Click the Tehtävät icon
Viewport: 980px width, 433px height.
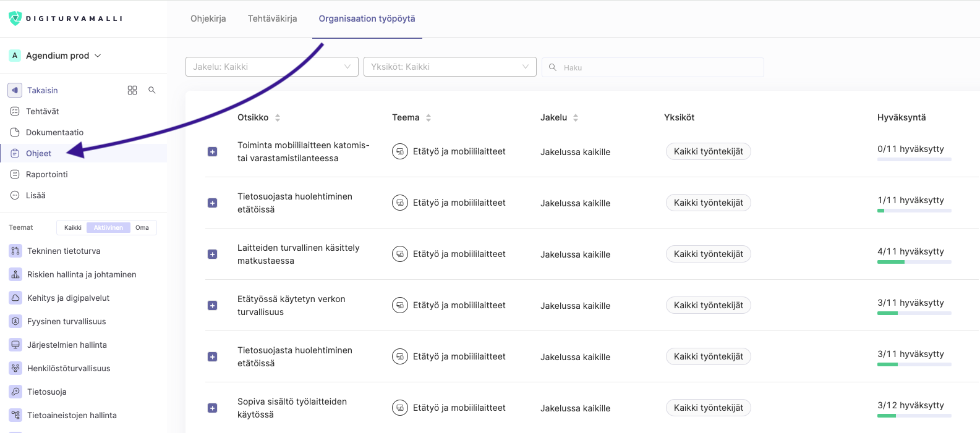pos(15,111)
